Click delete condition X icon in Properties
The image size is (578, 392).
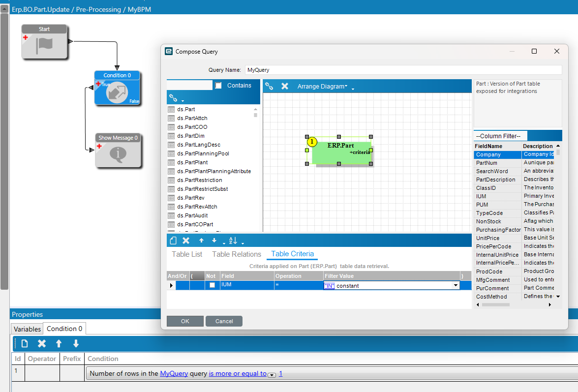[42, 343]
